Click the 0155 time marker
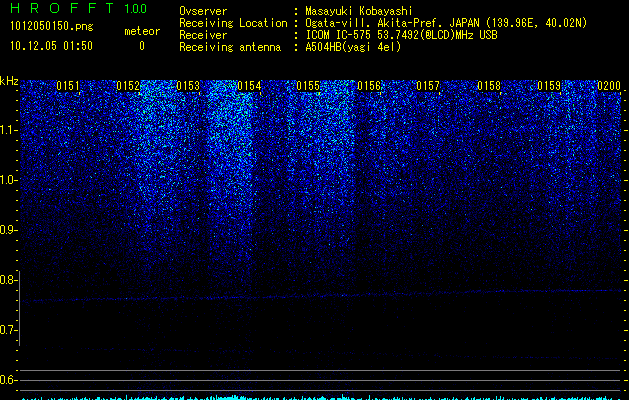The height and width of the screenshot is (400, 629). click(308, 86)
